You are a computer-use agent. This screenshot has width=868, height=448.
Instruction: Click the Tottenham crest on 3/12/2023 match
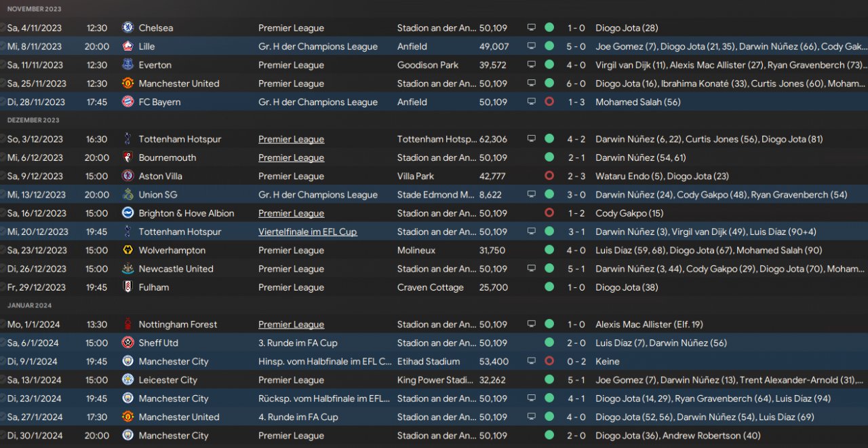click(127, 139)
